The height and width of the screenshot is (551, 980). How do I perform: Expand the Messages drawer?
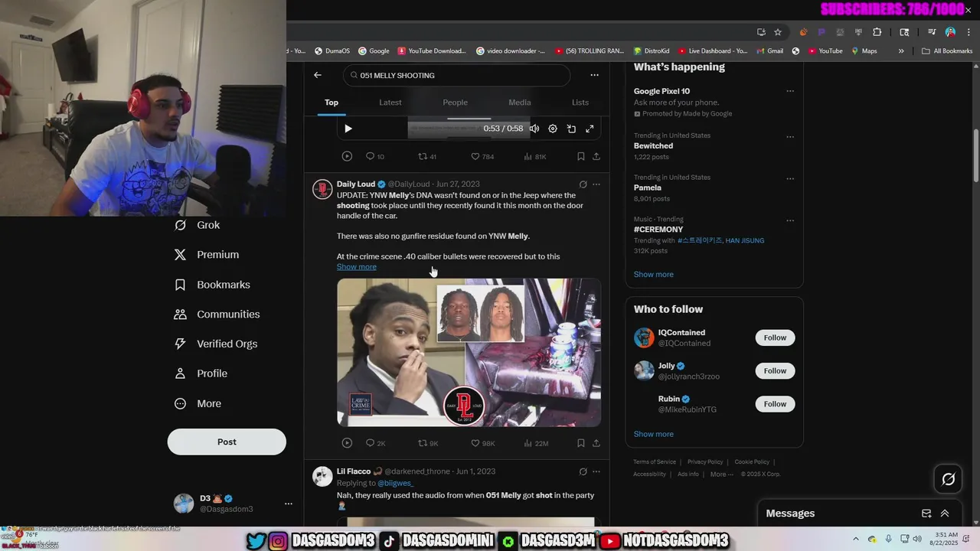(945, 514)
